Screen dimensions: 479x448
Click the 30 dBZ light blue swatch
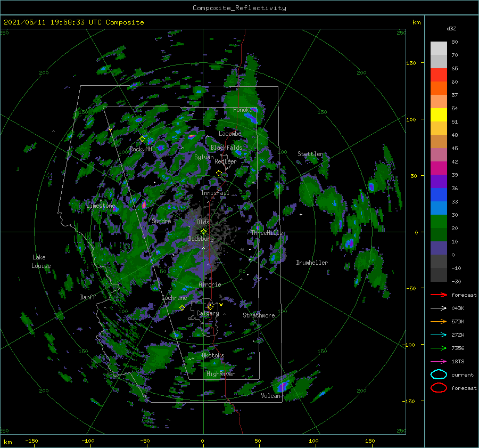[x=439, y=208]
